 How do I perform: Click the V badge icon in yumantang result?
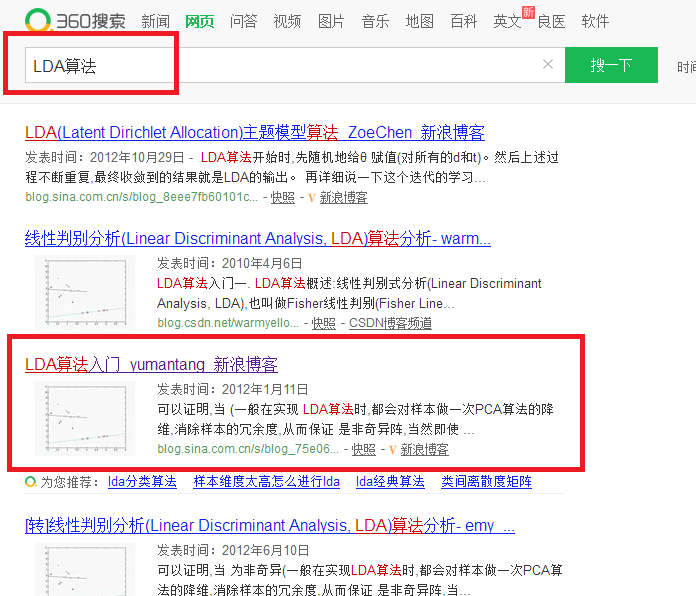pos(392,450)
